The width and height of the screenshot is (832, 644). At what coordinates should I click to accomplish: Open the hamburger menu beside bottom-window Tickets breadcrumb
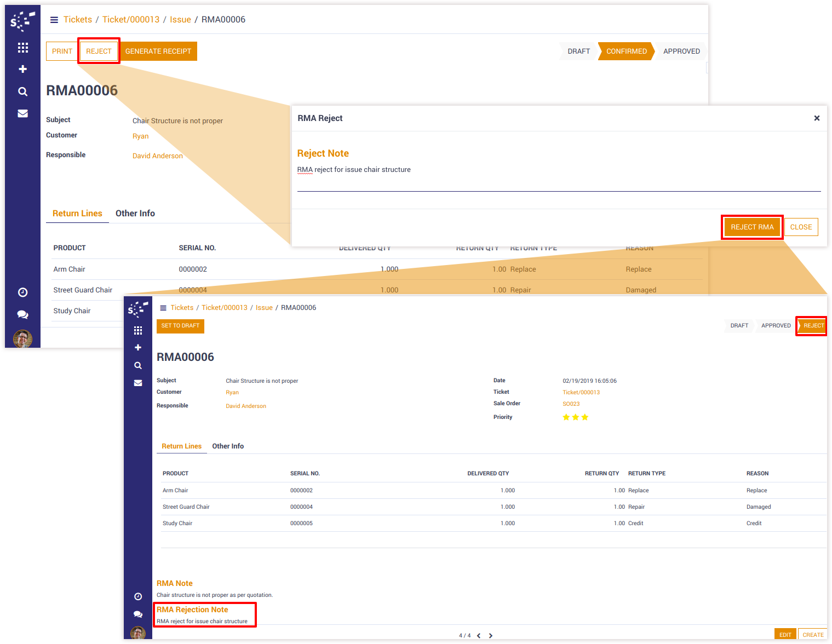pos(163,308)
